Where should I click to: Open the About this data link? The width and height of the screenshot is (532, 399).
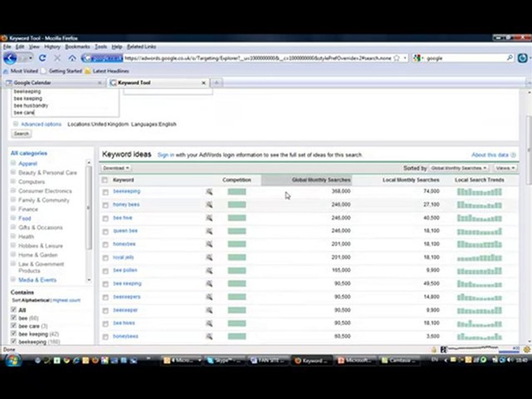tap(489, 155)
